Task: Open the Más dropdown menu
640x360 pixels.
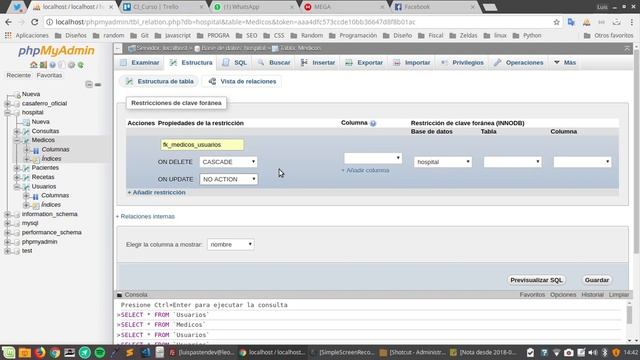Action: pyautogui.click(x=565, y=62)
